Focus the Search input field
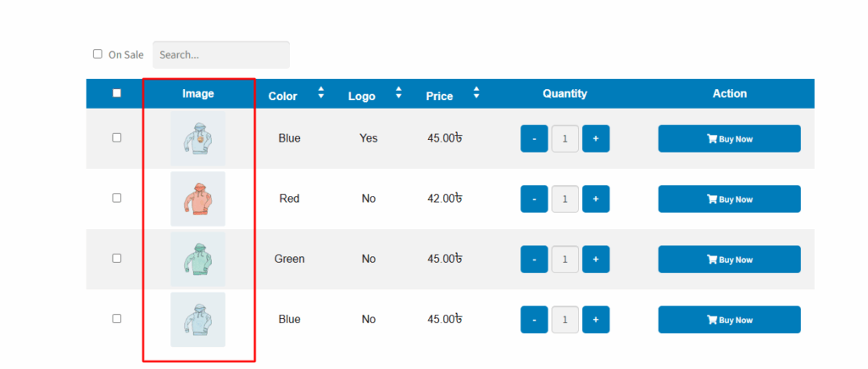Screen dimensions: 868x369 pyautogui.click(x=221, y=55)
